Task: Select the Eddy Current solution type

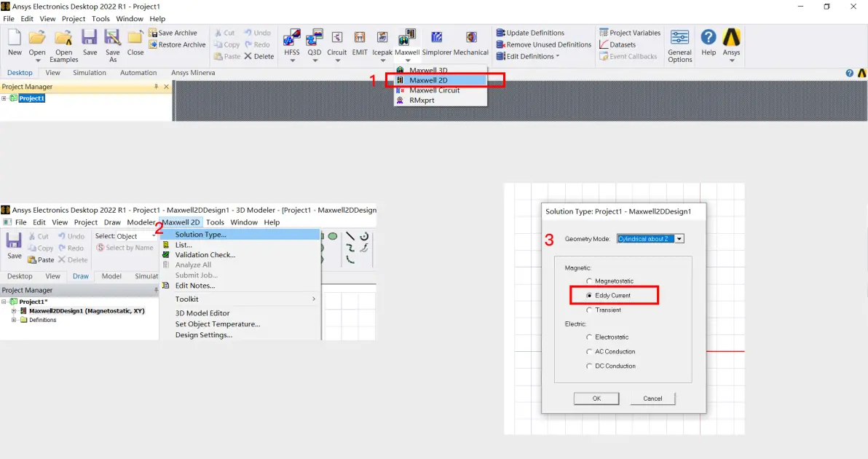Action: [589, 296]
